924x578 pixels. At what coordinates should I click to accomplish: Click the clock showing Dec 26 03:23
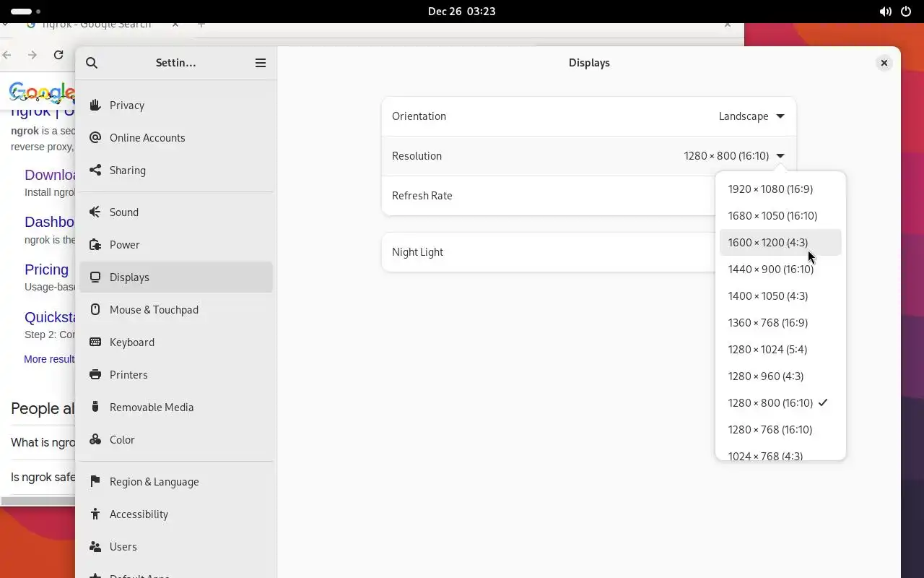point(462,12)
